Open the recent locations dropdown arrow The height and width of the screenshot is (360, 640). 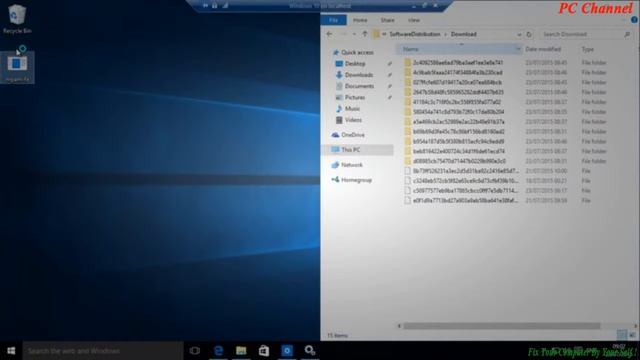coord(354,34)
